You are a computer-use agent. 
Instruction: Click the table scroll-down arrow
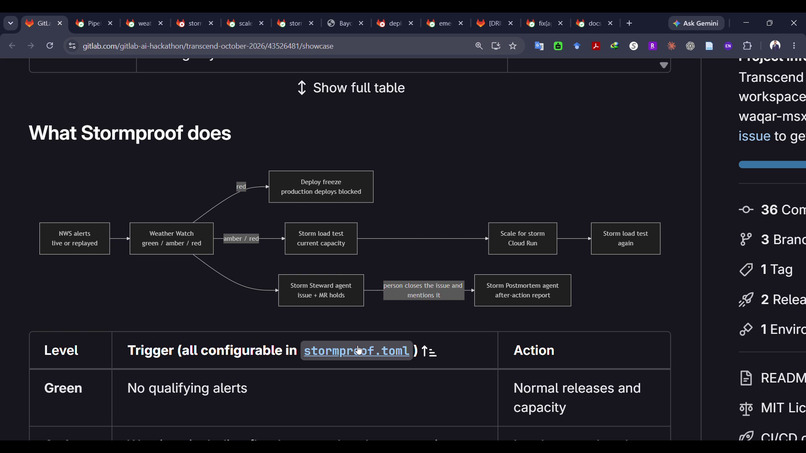point(664,65)
